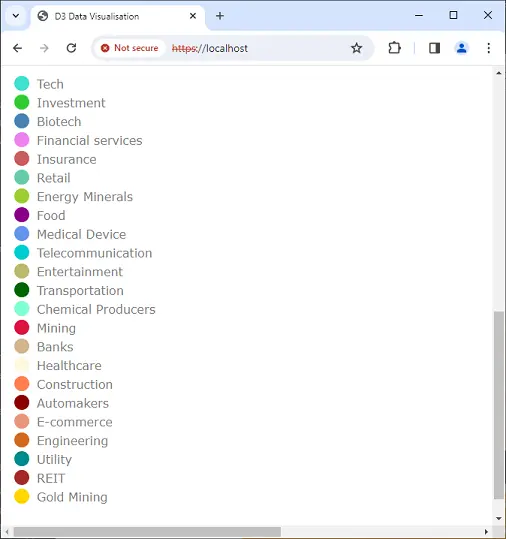
Task: Select the 'Gold Mining' legend label
Action: click(72, 497)
